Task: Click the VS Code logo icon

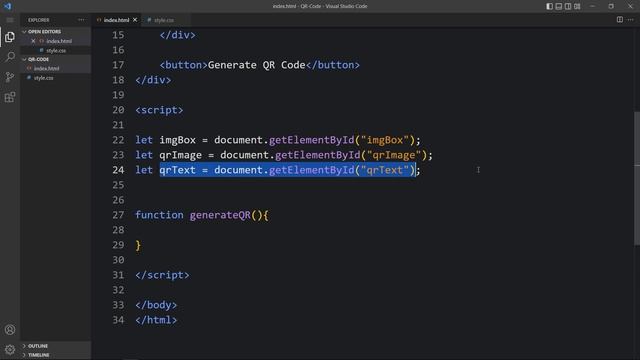Action: 7,6
